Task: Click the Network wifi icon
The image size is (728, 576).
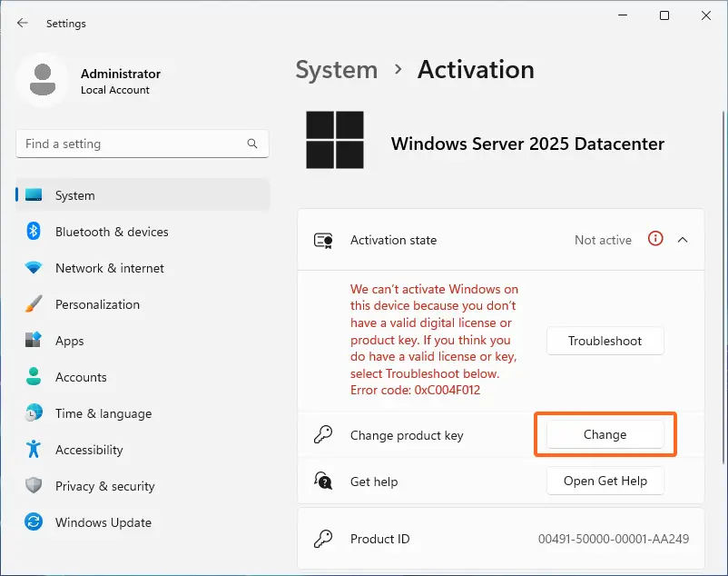Action: point(34,268)
